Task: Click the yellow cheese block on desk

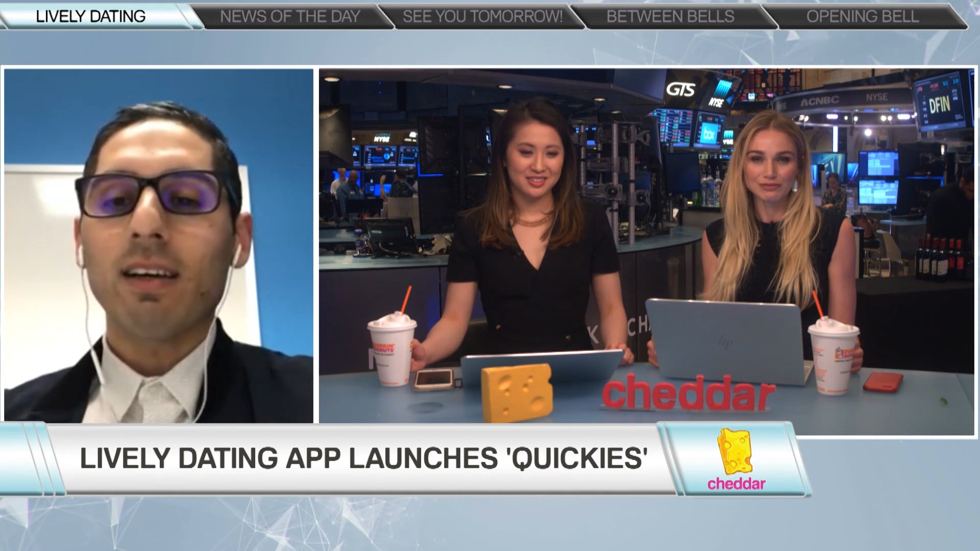Action: (x=517, y=392)
